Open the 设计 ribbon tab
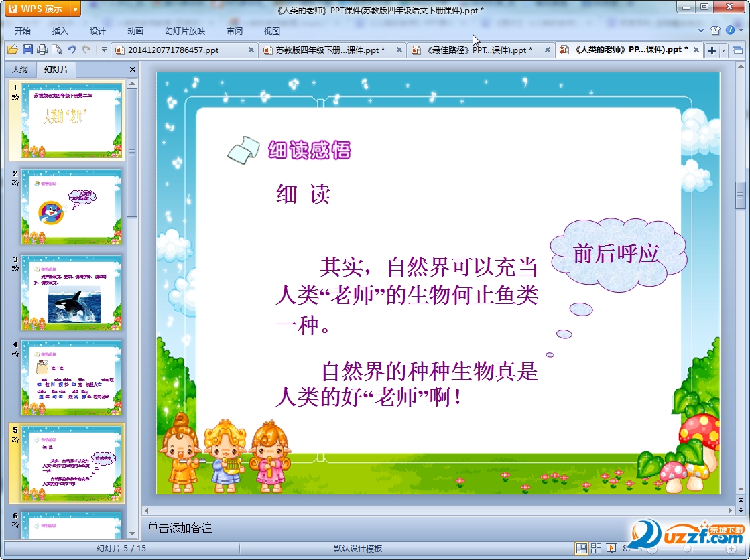The image size is (750, 560). (x=98, y=31)
